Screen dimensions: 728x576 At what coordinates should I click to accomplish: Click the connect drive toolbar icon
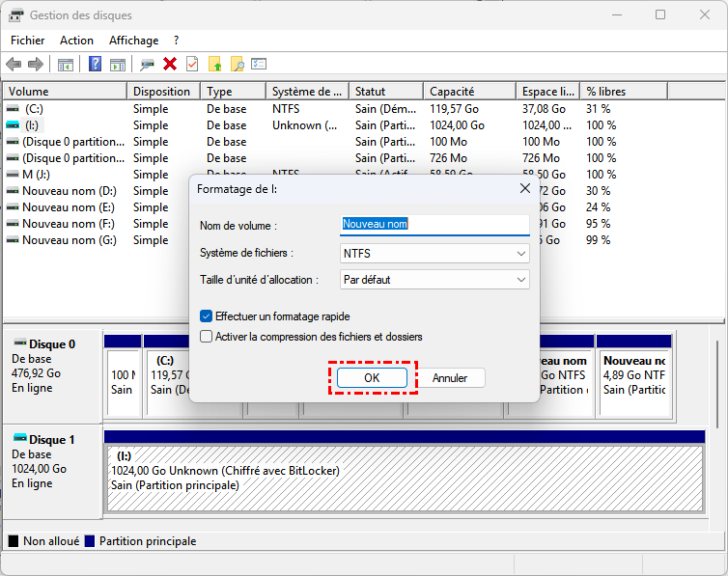147,65
